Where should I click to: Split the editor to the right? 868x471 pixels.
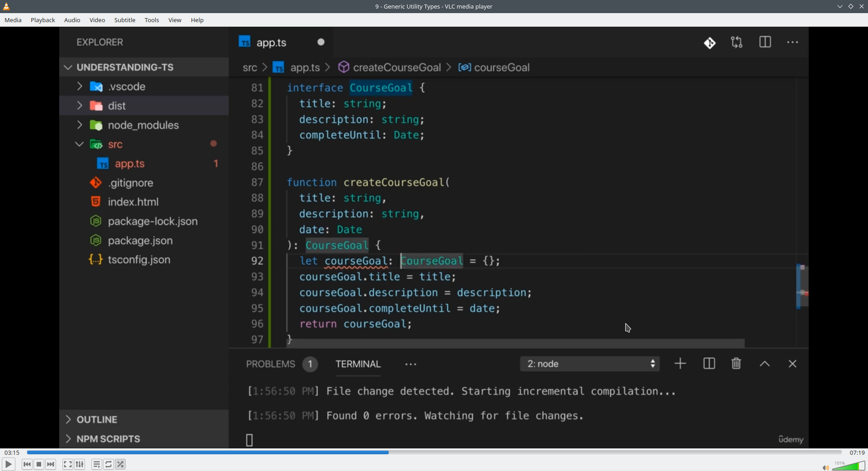[765, 42]
